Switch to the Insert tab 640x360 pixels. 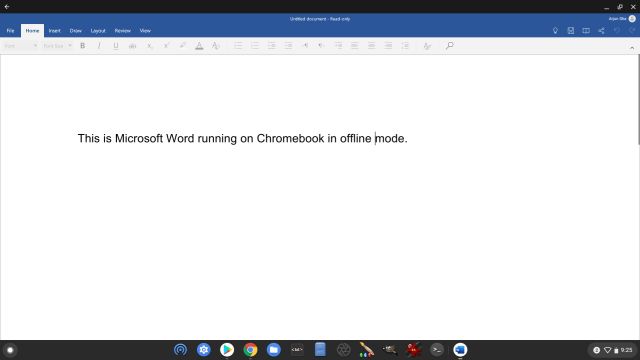click(54, 31)
